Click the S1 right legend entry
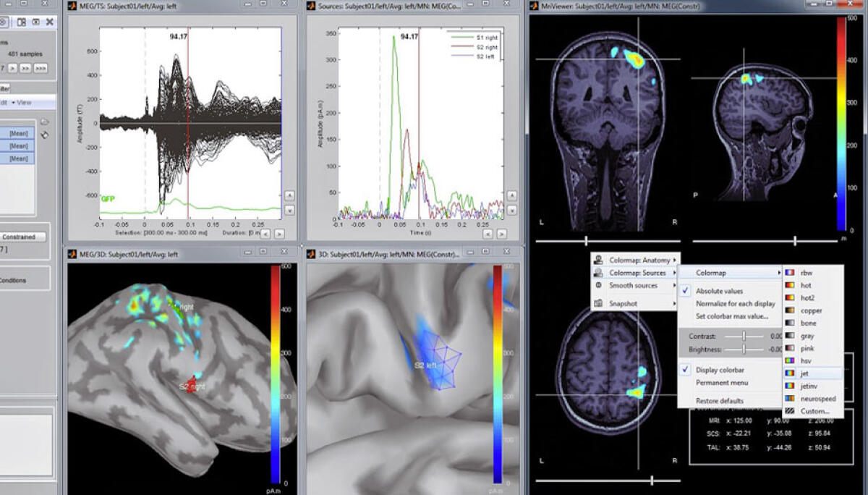The height and width of the screenshot is (495, 868). [x=473, y=36]
